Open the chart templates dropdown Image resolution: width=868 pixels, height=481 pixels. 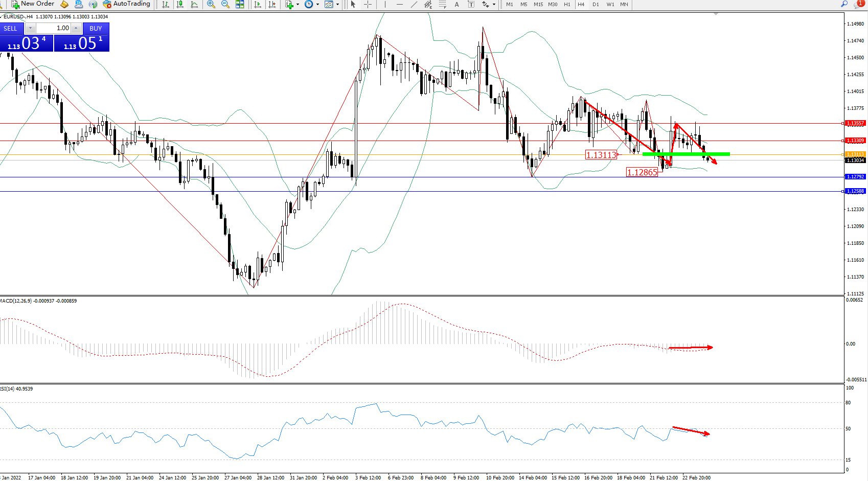pos(337,5)
